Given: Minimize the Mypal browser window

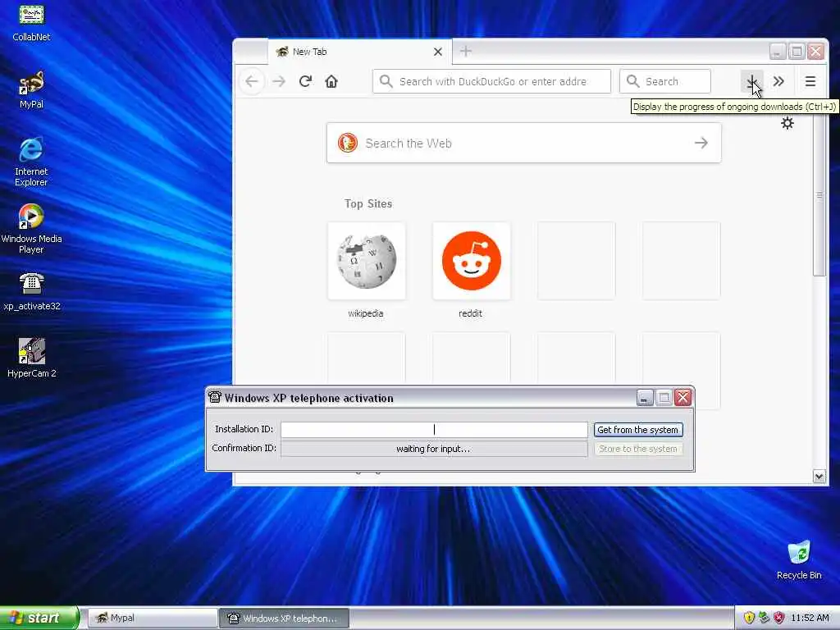Looking at the screenshot, I should pyautogui.click(x=778, y=52).
